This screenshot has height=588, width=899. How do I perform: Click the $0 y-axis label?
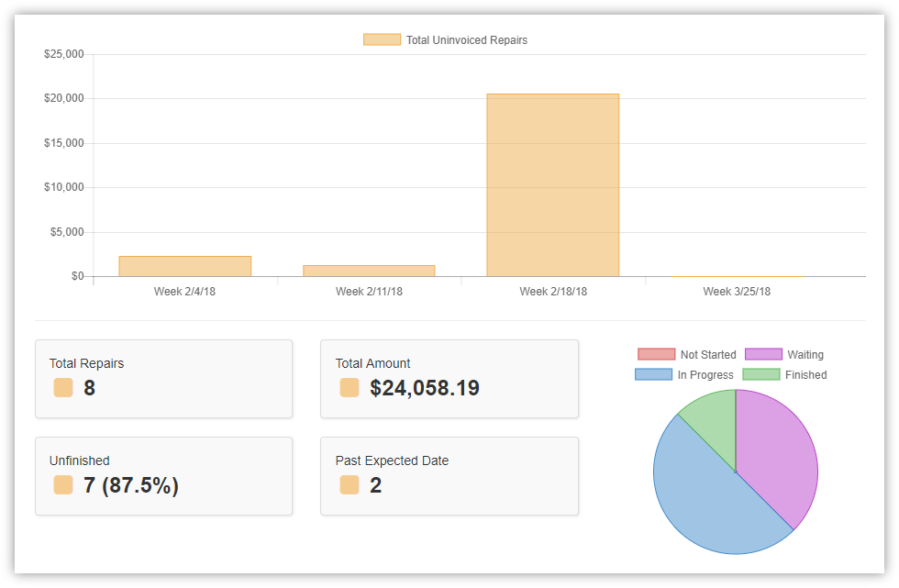point(77,276)
